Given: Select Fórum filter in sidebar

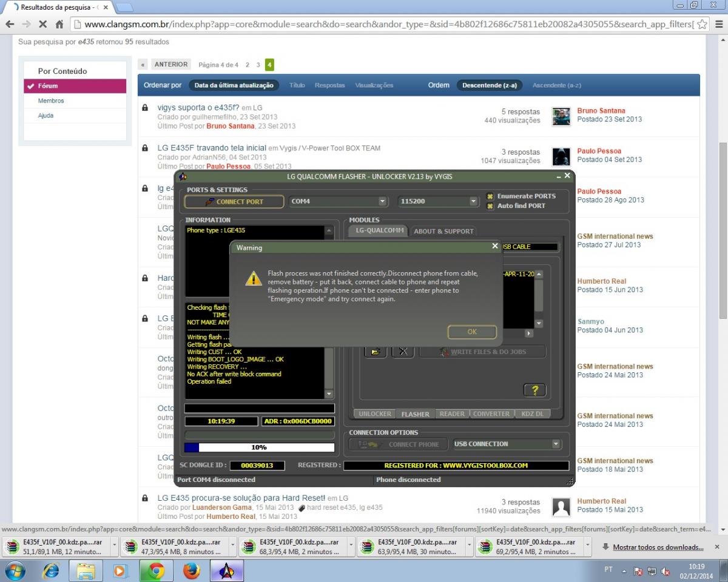Looking at the screenshot, I should point(75,86).
